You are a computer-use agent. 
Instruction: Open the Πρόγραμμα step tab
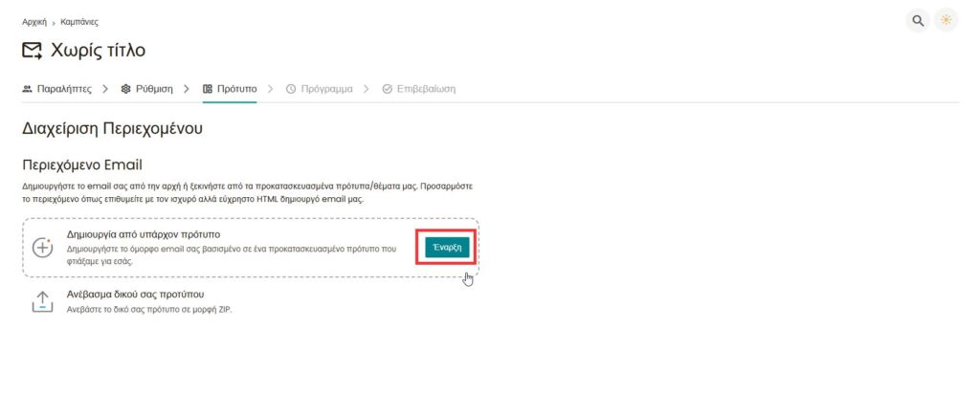pyautogui.click(x=319, y=89)
